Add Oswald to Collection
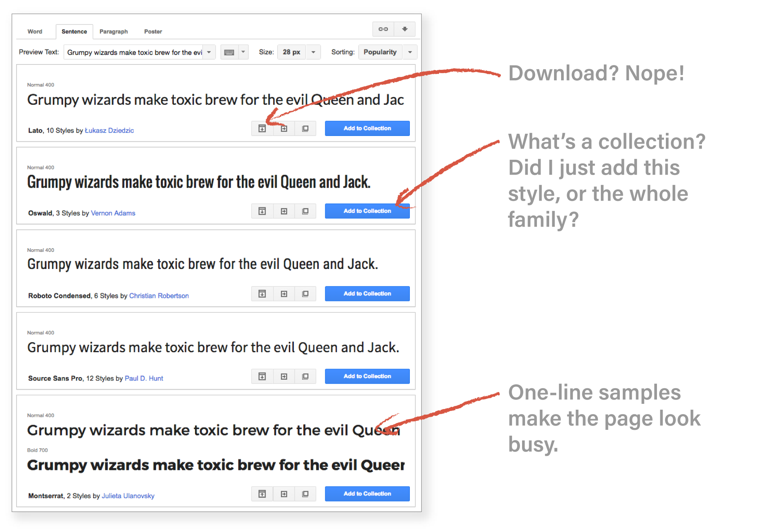 point(367,211)
